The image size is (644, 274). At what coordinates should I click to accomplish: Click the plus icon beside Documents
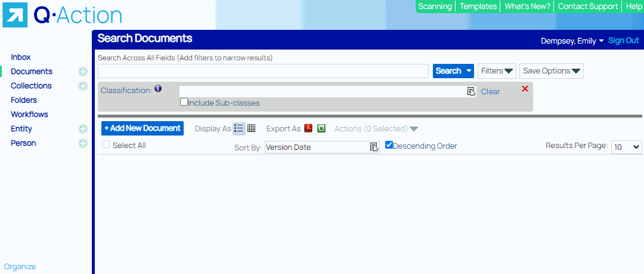click(x=83, y=72)
